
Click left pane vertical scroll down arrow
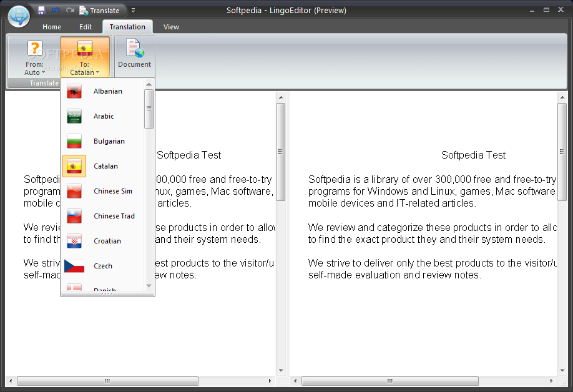(281, 370)
